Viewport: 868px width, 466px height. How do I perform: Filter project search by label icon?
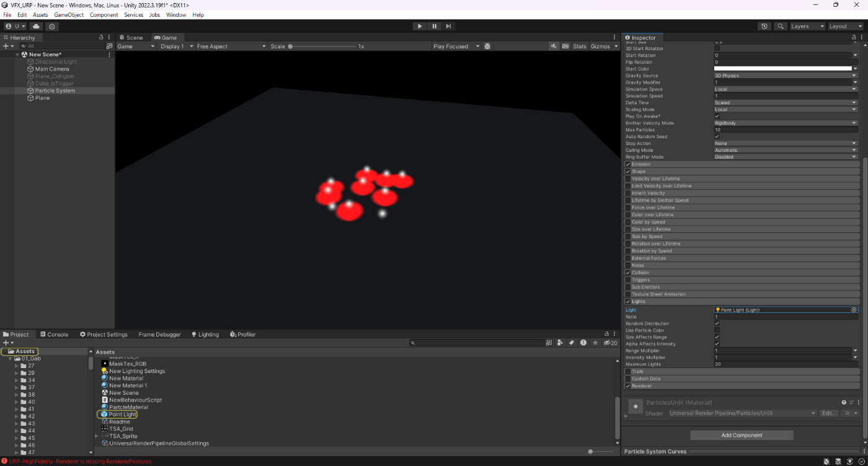click(572, 343)
